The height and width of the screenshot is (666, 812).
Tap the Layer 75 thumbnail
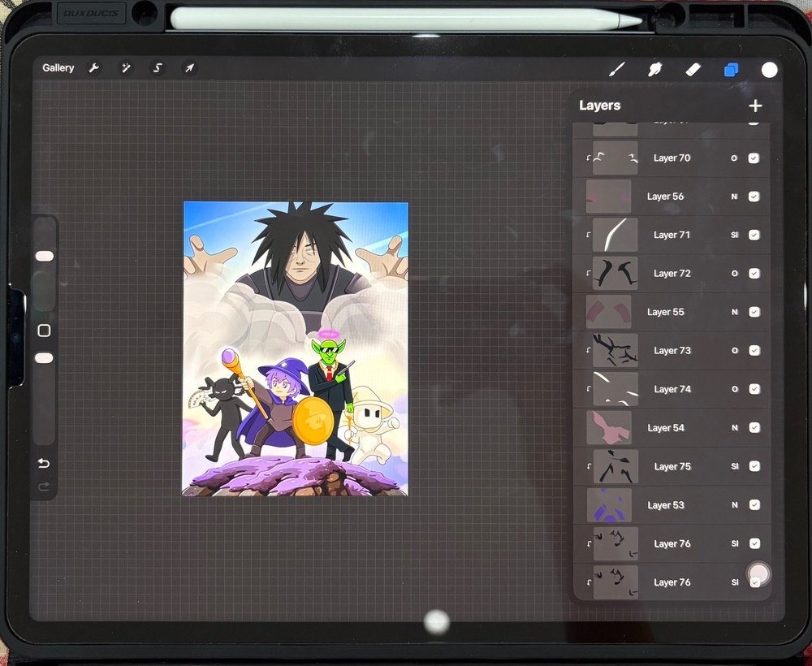(x=615, y=466)
